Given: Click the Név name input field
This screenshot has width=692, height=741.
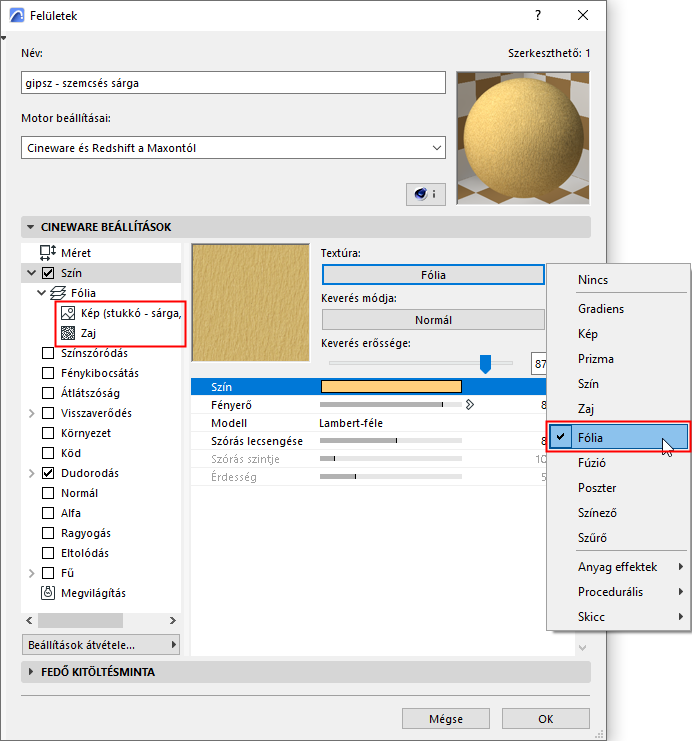Looking at the screenshot, I should coord(233,83).
